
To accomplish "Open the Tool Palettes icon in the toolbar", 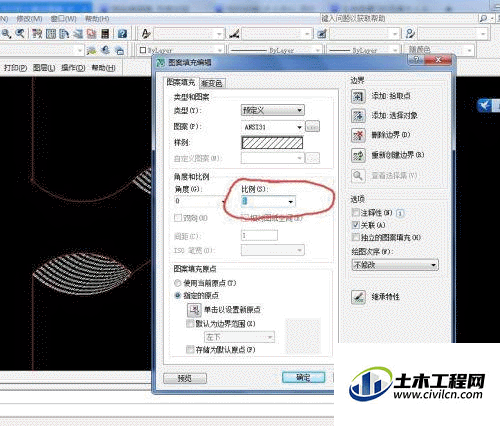I will (x=64, y=33).
